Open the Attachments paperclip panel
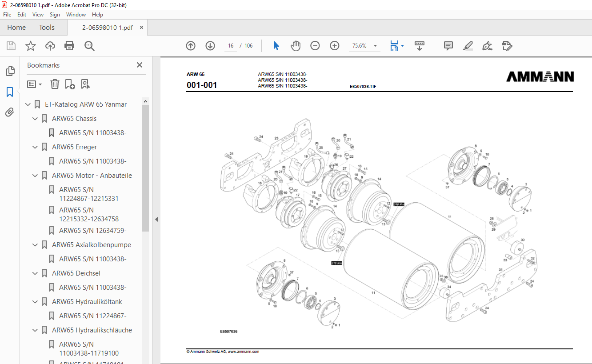This screenshot has width=592, height=364. pyautogui.click(x=10, y=112)
